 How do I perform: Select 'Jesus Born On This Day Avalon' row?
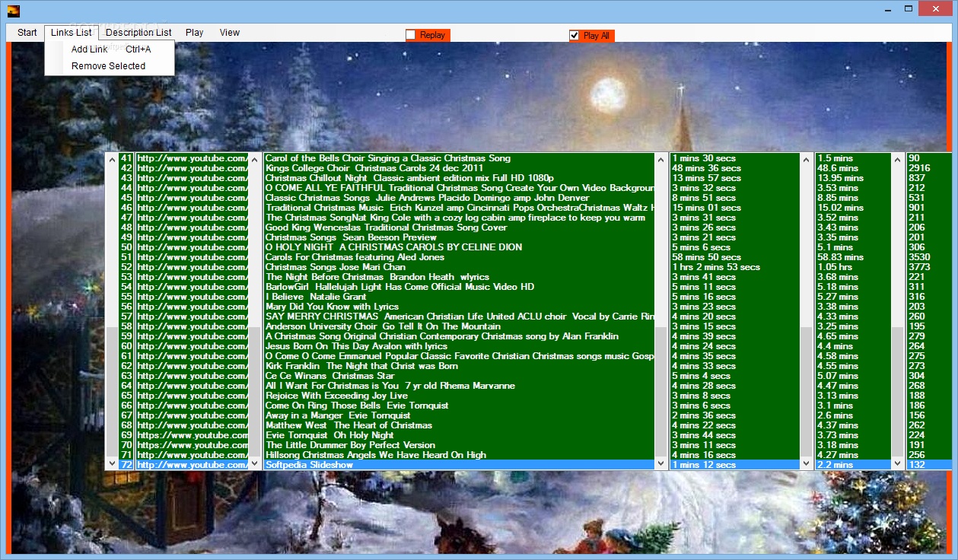459,346
